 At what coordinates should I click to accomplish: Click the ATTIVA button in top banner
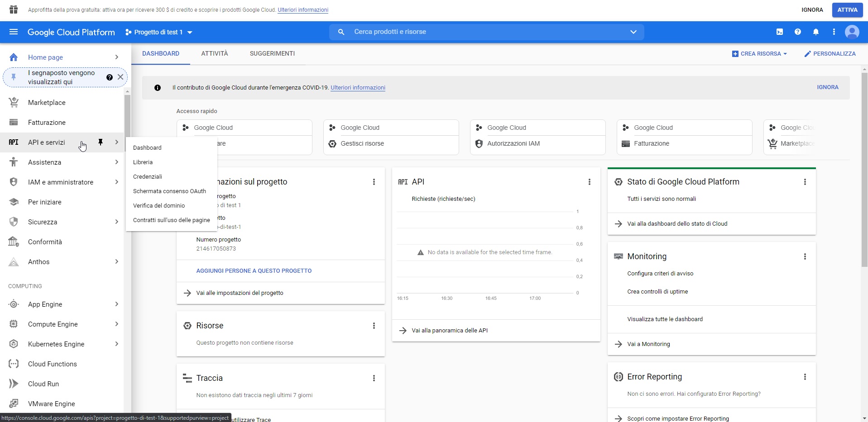coord(847,10)
